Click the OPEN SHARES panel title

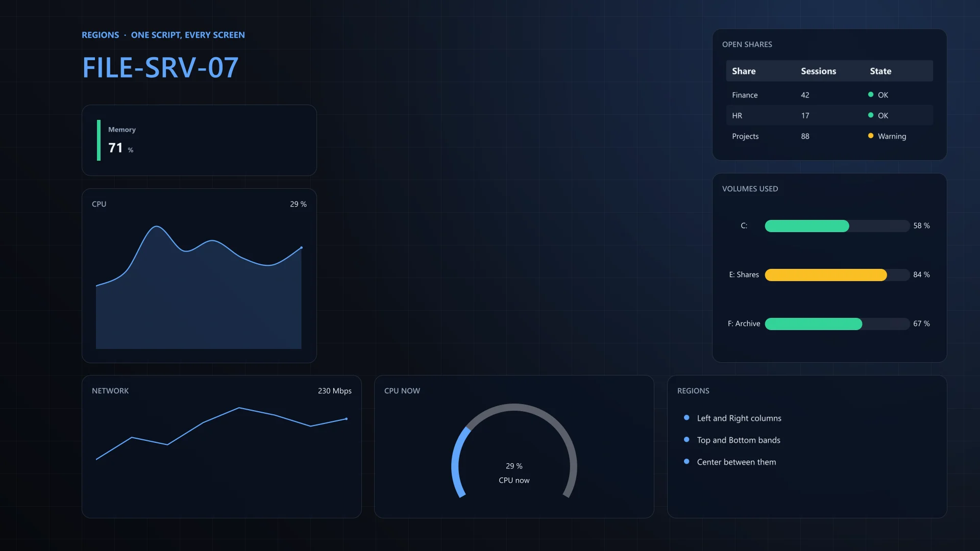[747, 44]
